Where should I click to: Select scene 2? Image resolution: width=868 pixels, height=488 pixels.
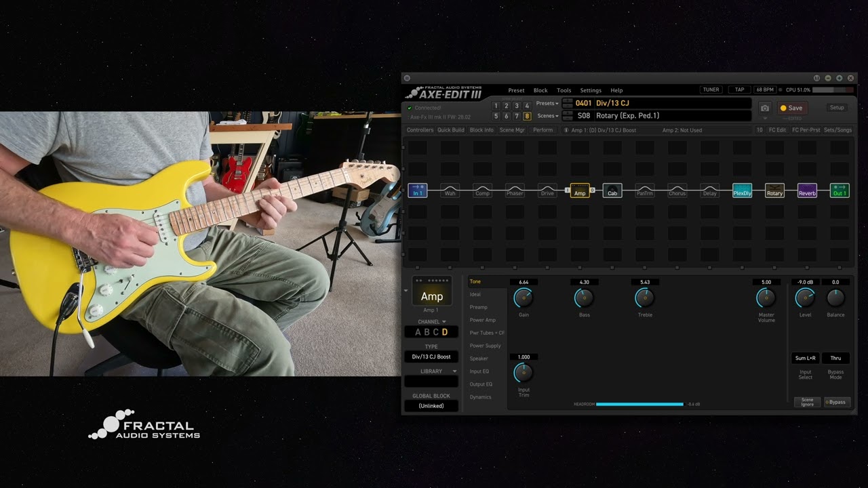point(506,106)
